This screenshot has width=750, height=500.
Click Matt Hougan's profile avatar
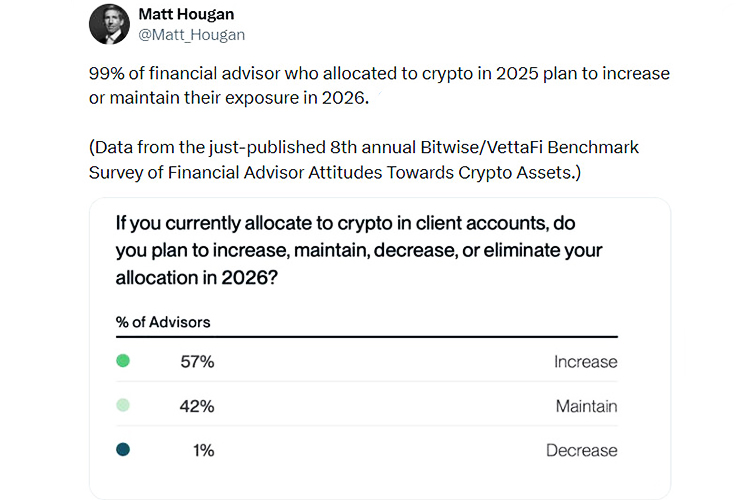110,24
